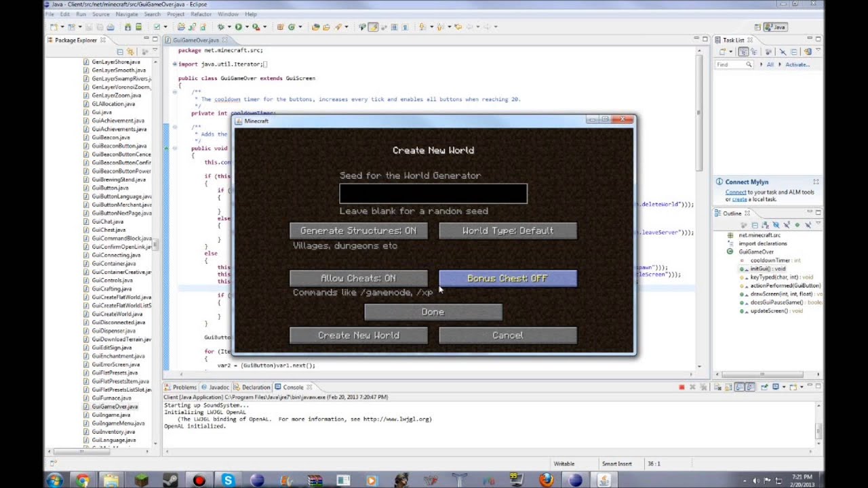Click the Remove Launch X icon in Console
The width and height of the screenshot is (868, 488).
(x=692, y=387)
